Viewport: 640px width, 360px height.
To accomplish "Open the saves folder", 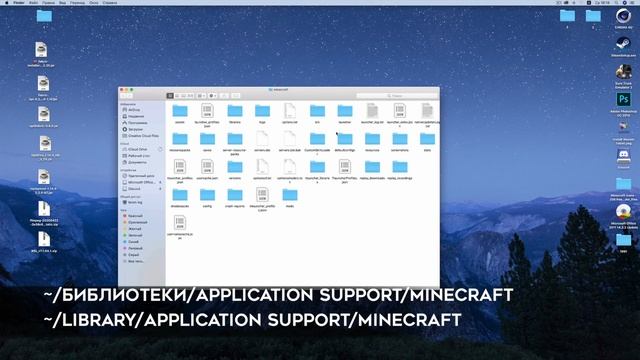I will pyautogui.click(x=207, y=139).
